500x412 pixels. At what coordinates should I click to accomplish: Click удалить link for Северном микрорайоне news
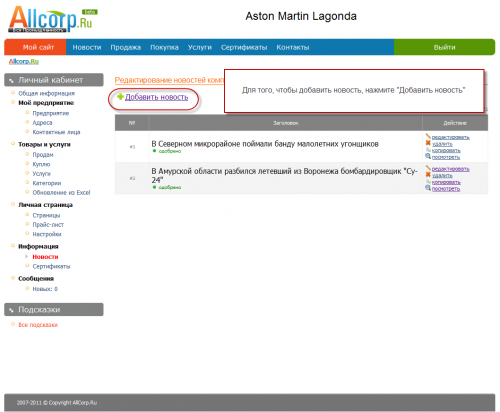[442, 144]
